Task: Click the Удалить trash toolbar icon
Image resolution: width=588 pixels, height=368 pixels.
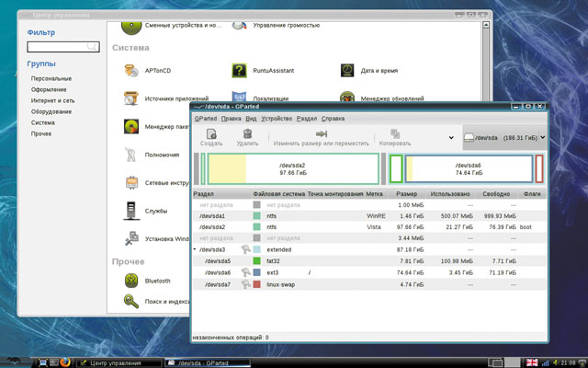Action: click(247, 133)
